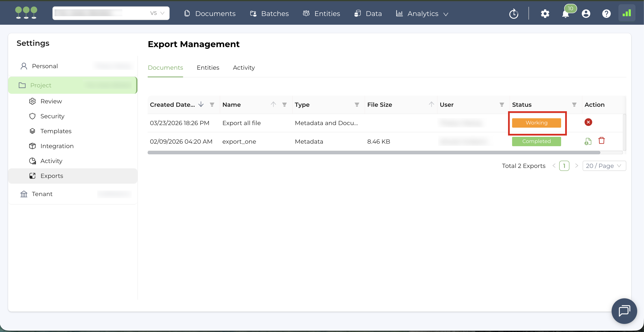Click the horizontal table scrollbar
This screenshot has width=644, height=332.
coord(374,153)
